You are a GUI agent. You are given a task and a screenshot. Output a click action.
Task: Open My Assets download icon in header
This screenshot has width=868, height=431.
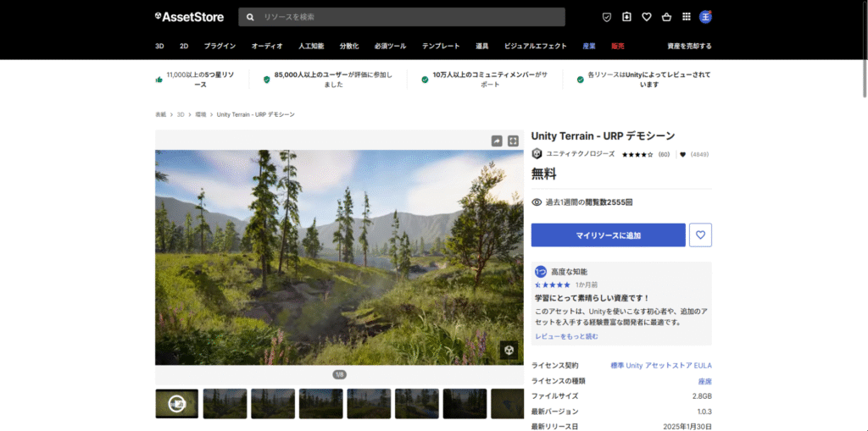pos(626,17)
